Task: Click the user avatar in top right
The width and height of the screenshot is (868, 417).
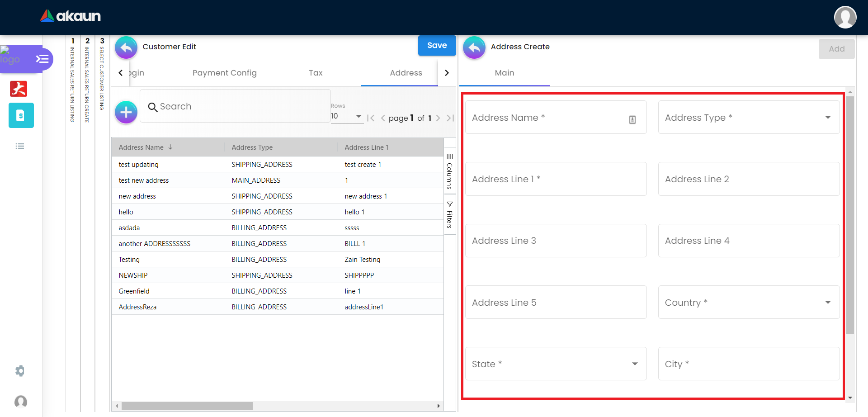Action: pos(845,17)
